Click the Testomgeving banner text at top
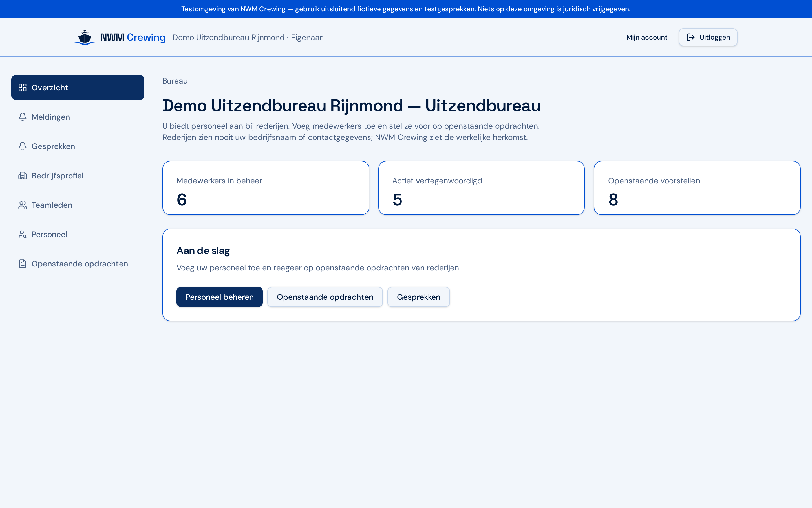The height and width of the screenshot is (508, 812). click(406, 9)
